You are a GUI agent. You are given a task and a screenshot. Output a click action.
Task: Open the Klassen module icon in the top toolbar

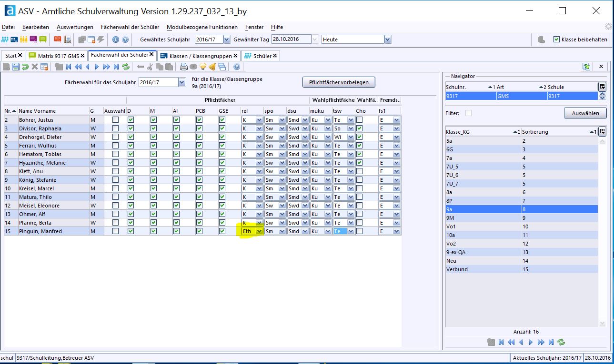coord(14,39)
